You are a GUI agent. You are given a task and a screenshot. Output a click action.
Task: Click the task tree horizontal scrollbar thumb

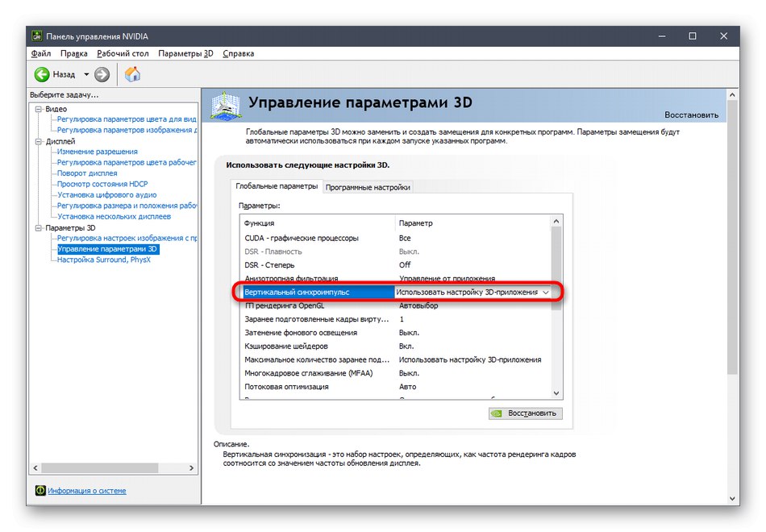click(x=100, y=468)
